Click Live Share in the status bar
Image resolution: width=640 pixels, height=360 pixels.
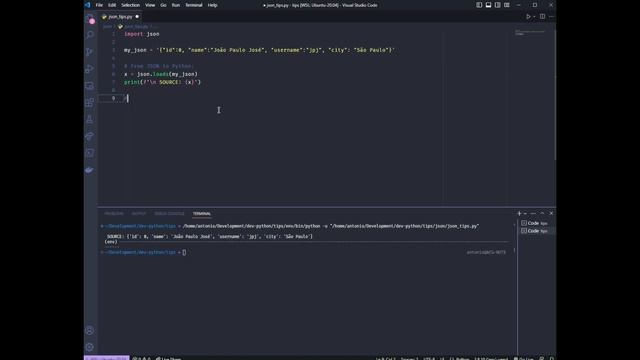tap(168, 358)
